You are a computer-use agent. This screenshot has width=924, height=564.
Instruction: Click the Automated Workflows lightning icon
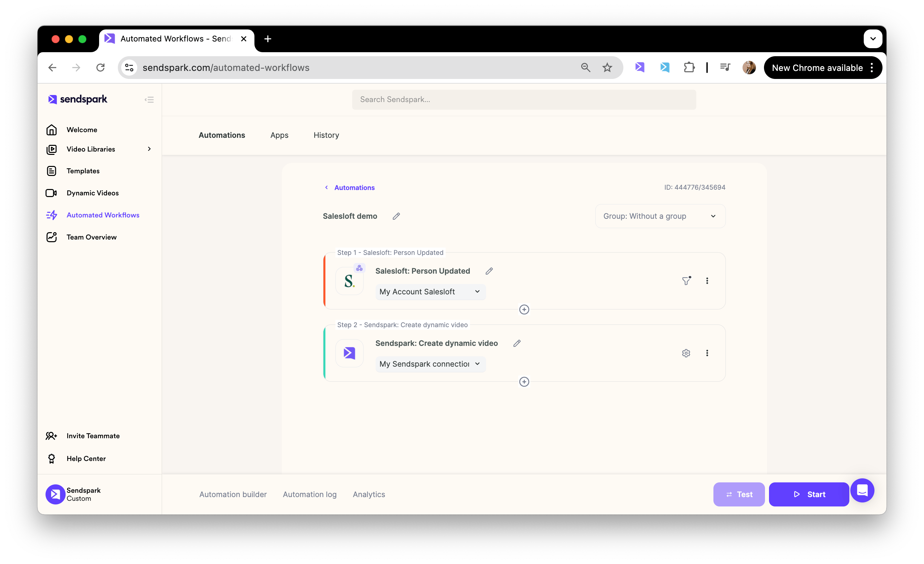pos(51,215)
